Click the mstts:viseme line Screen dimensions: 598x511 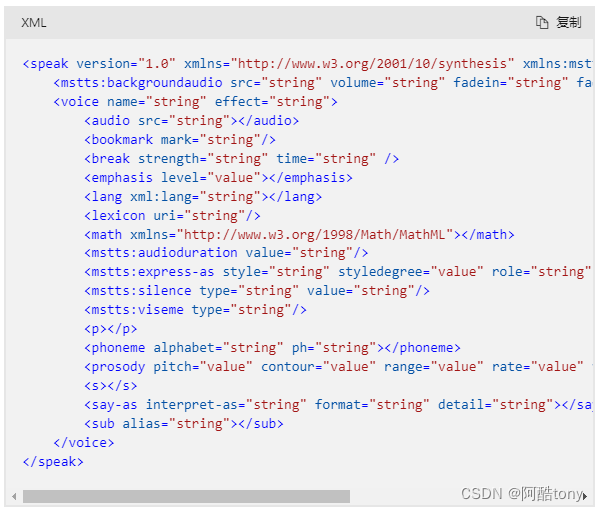tap(196, 310)
